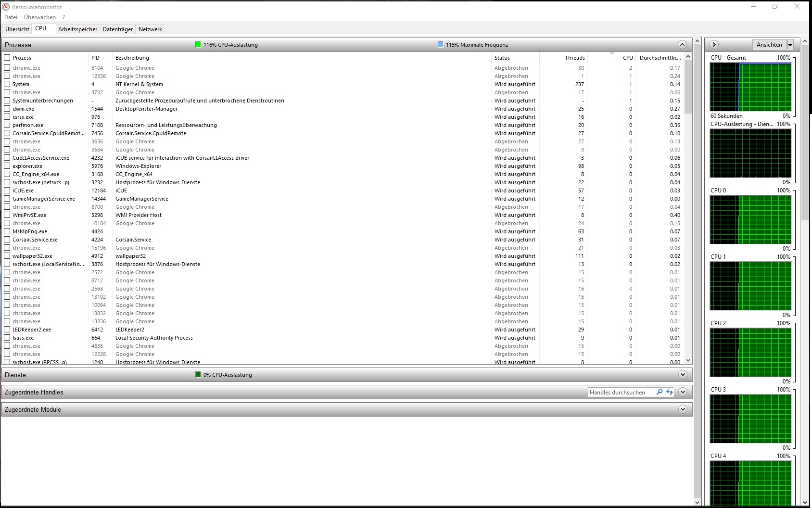Click the Dienste section header bar
This screenshot has width=812, height=508.
[347, 375]
